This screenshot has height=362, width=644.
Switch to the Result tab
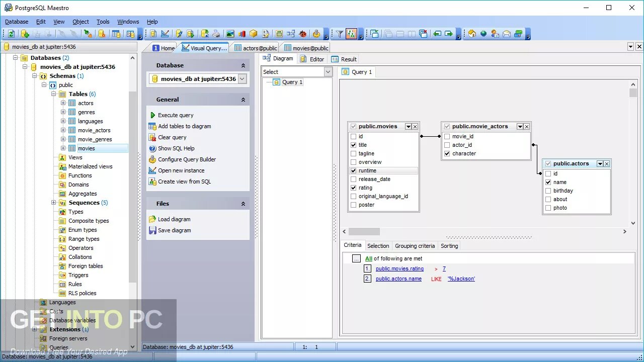pyautogui.click(x=344, y=59)
